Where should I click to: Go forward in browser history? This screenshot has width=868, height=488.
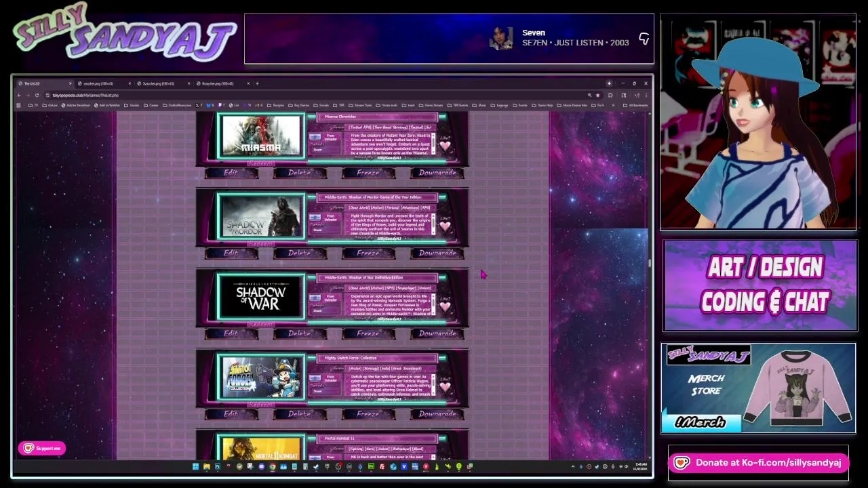tap(28, 95)
